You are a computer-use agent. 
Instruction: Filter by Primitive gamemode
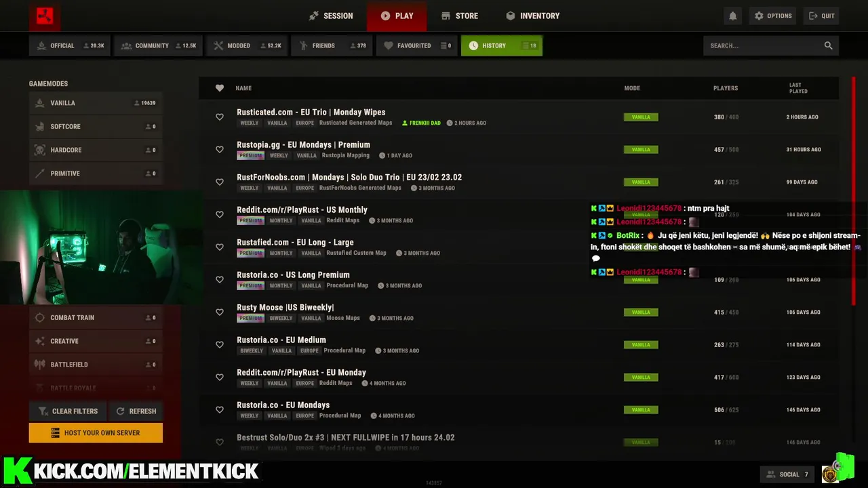[x=96, y=174]
